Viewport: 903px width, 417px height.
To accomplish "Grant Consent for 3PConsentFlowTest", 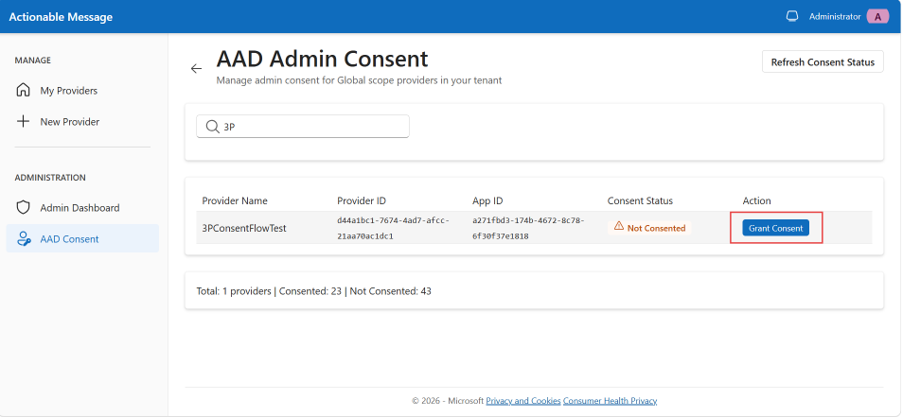I will 776,228.
